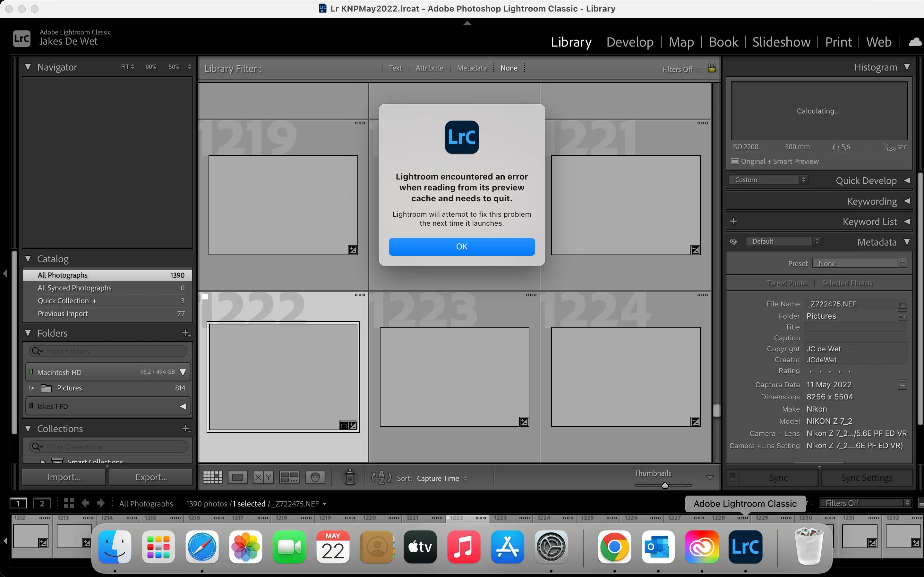Select the Painter spray can tool
The image size is (924, 577).
[350, 477]
